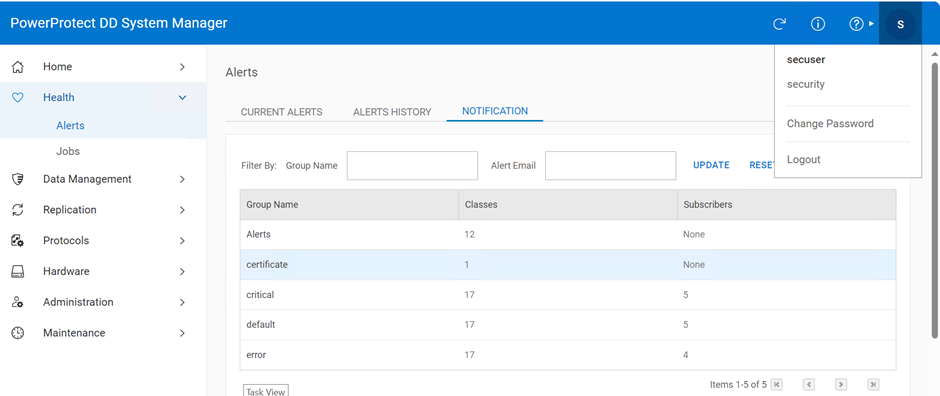The image size is (940, 396).
Task: Click the UPDATE filter button
Action: (x=711, y=165)
